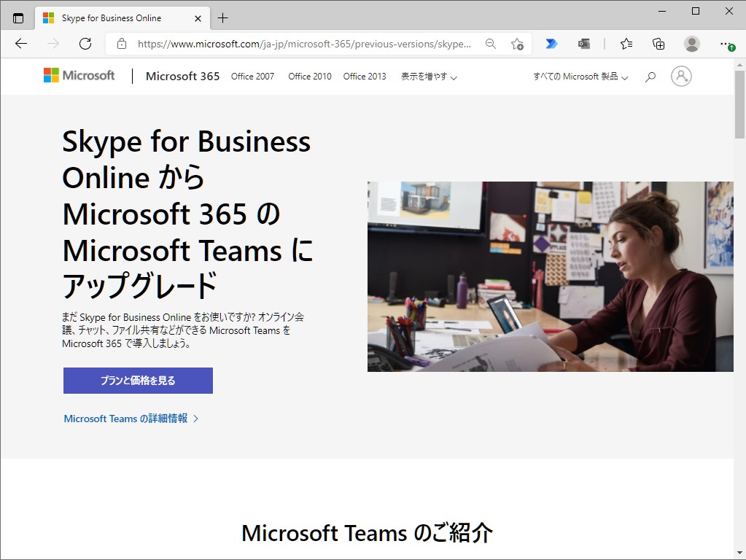Reset page zoom with the magnifier icon
This screenshot has height=560, width=746.
point(491,44)
